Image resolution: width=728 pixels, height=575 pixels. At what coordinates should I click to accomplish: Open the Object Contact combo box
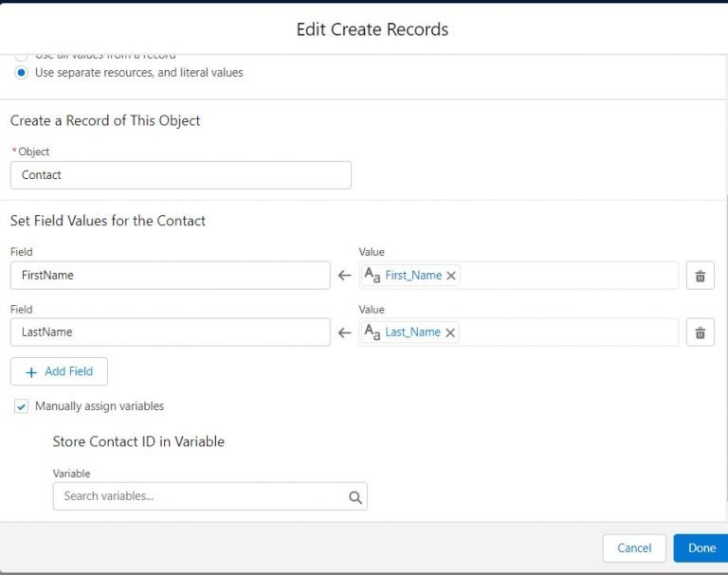click(180, 175)
